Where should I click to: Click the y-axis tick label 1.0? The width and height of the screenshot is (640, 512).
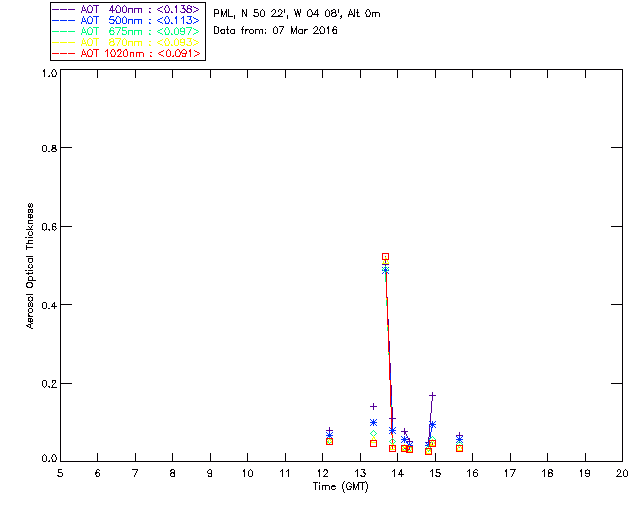tap(49, 73)
